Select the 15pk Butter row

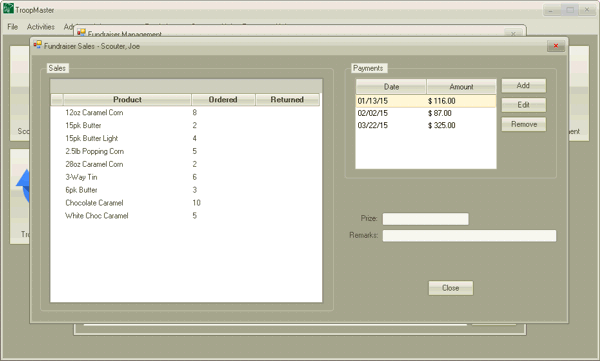(186, 126)
